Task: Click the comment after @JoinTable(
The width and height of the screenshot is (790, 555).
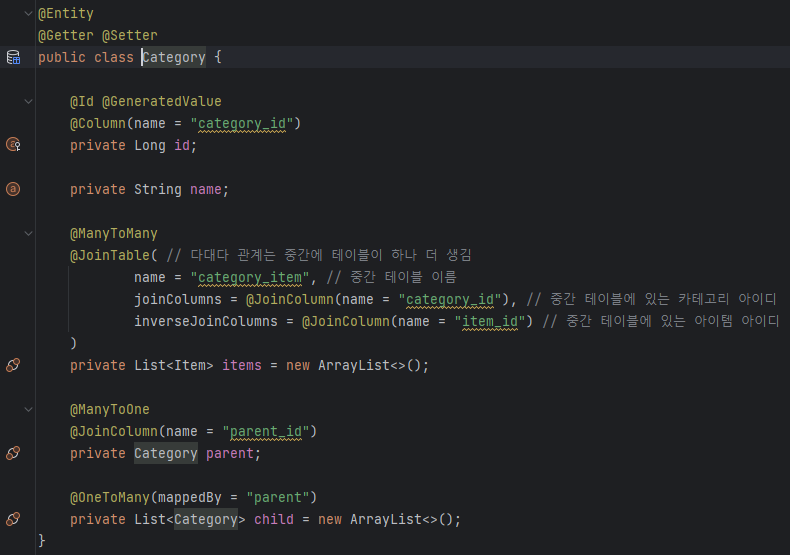Action: click(x=319, y=255)
